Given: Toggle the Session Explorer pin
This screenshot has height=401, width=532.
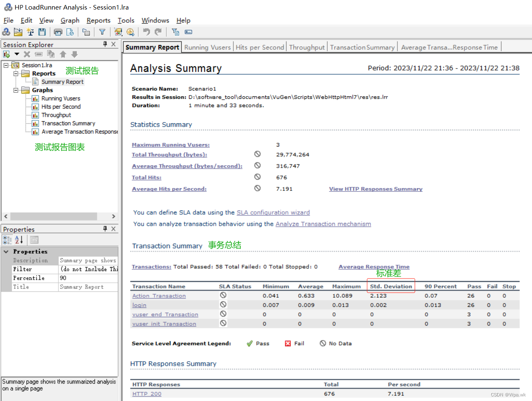Looking at the screenshot, I should point(105,44).
